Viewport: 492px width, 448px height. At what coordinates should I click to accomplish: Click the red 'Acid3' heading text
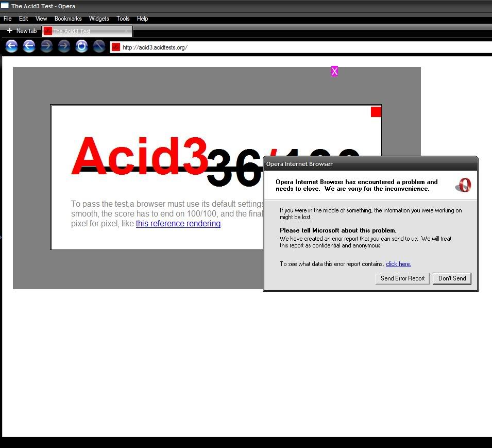pos(140,156)
